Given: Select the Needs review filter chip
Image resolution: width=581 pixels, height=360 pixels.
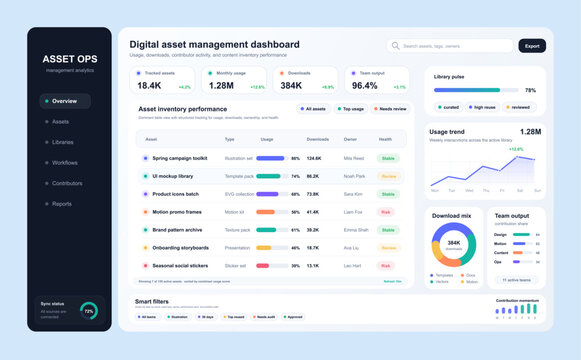Looking at the screenshot, I should (x=390, y=109).
